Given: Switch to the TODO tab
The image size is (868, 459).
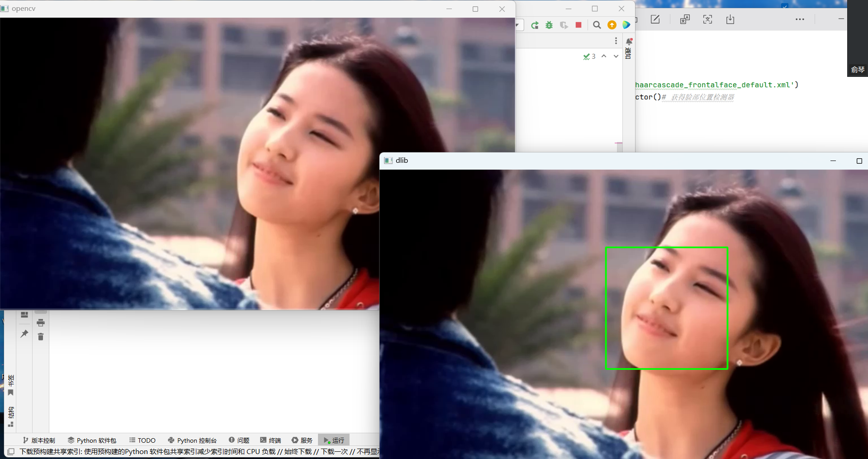Looking at the screenshot, I should (x=142, y=440).
